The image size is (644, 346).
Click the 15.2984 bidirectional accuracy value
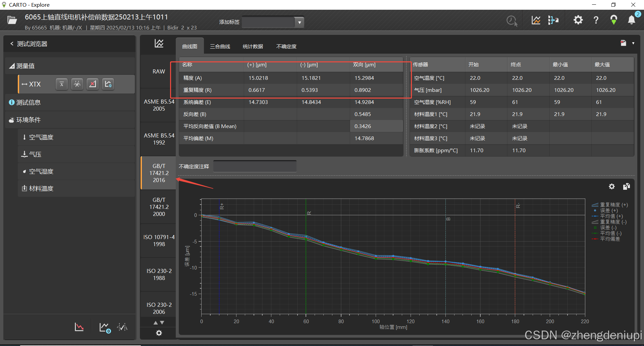(364, 78)
